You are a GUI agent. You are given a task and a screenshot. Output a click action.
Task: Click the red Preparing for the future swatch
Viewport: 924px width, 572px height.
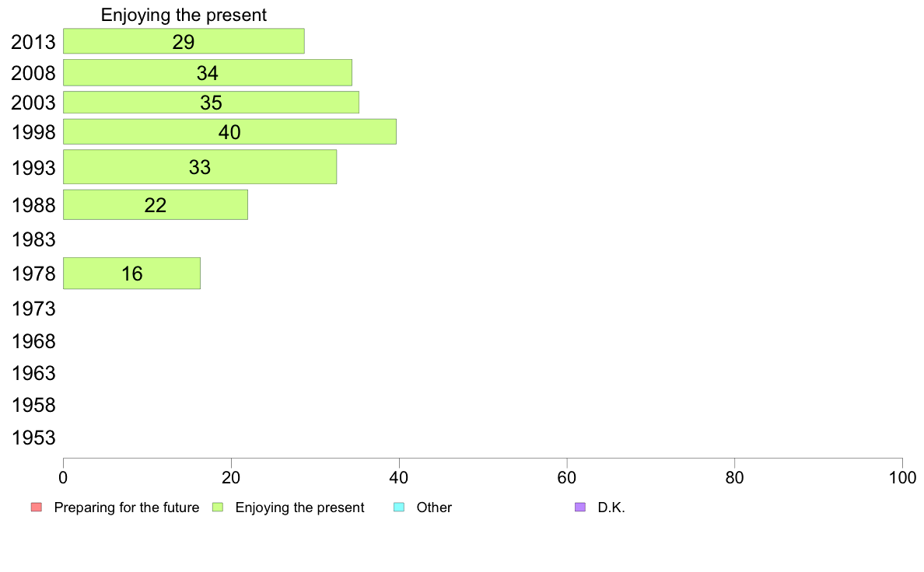click(x=37, y=507)
